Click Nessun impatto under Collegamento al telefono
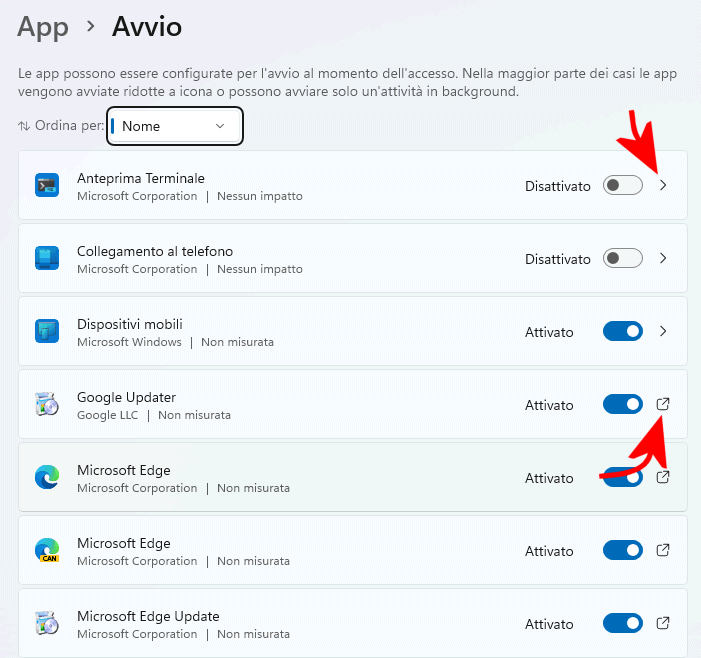701x658 pixels. 260,269
